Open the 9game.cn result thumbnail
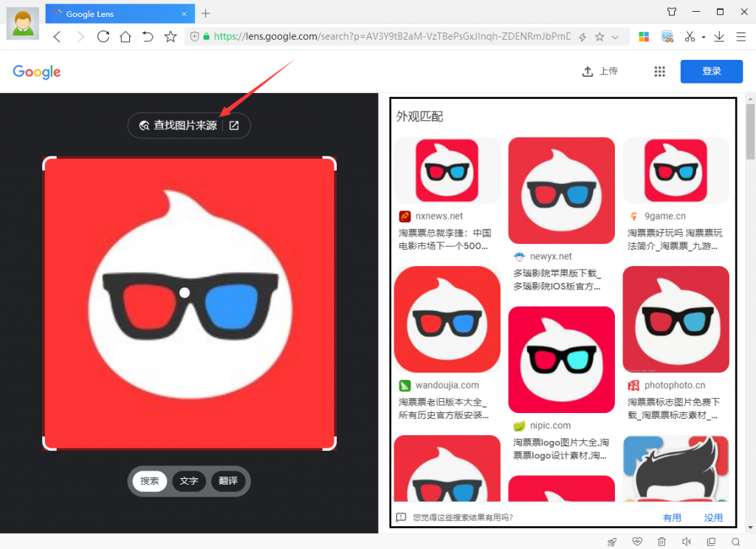This screenshot has height=549, width=756. tap(676, 170)
